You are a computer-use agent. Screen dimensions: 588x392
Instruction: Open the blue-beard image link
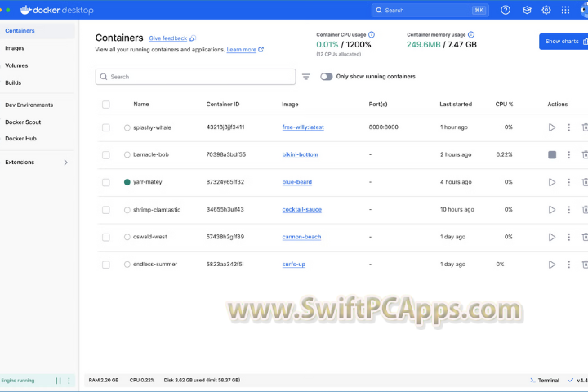coord(297,182)
